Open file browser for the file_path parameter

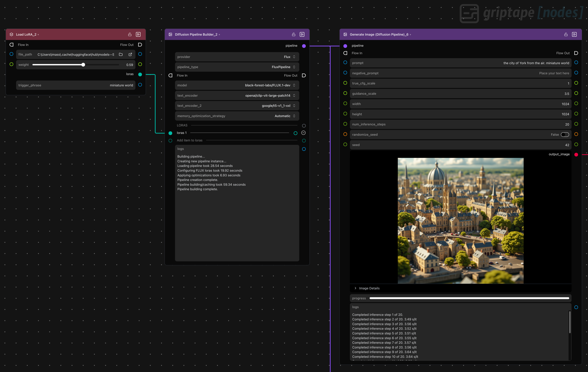pyautogui.click(x=121, y=54)
